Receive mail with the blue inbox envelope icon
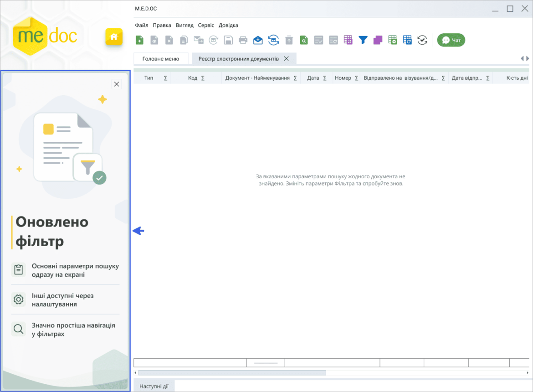533x392 pixels. [258, 40]
